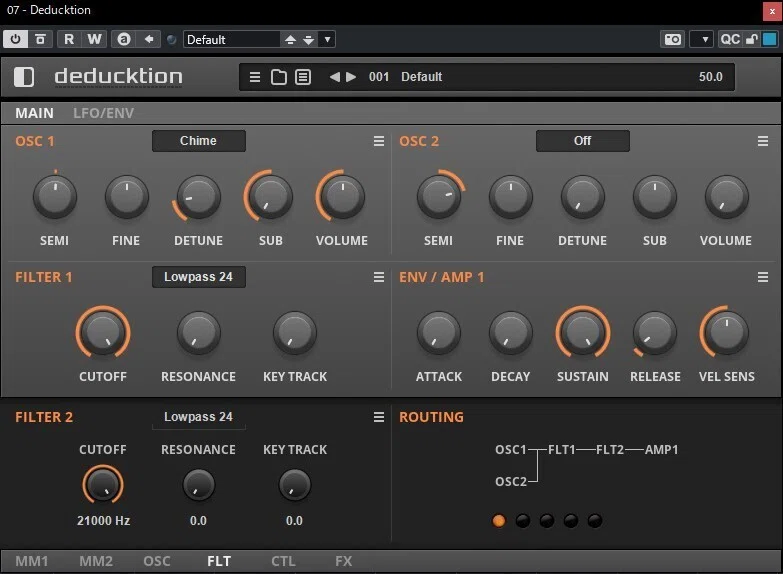Select the second routing option dot
Screen dimensions: 783x574
[x=523, y=521]
